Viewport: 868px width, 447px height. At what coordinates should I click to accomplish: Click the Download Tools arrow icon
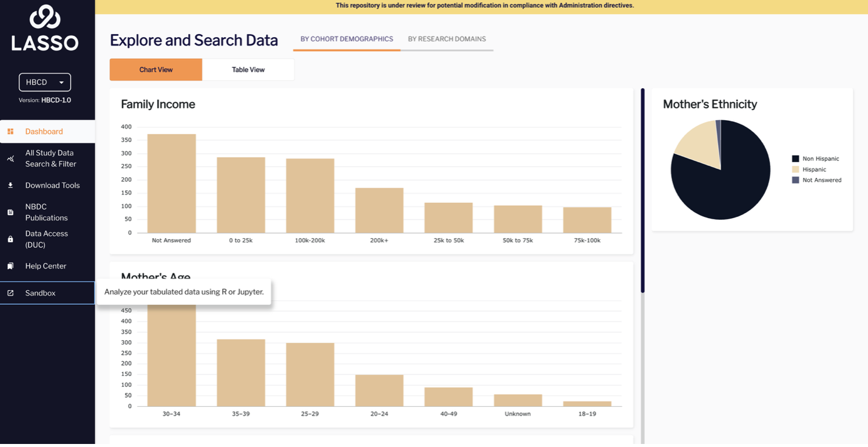click(10, 185)
